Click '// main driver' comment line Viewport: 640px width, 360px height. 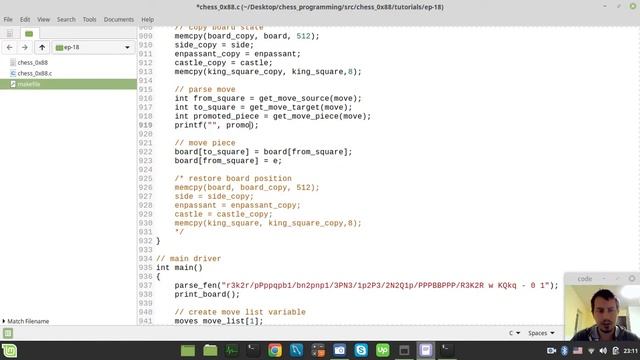coord(189,259)
